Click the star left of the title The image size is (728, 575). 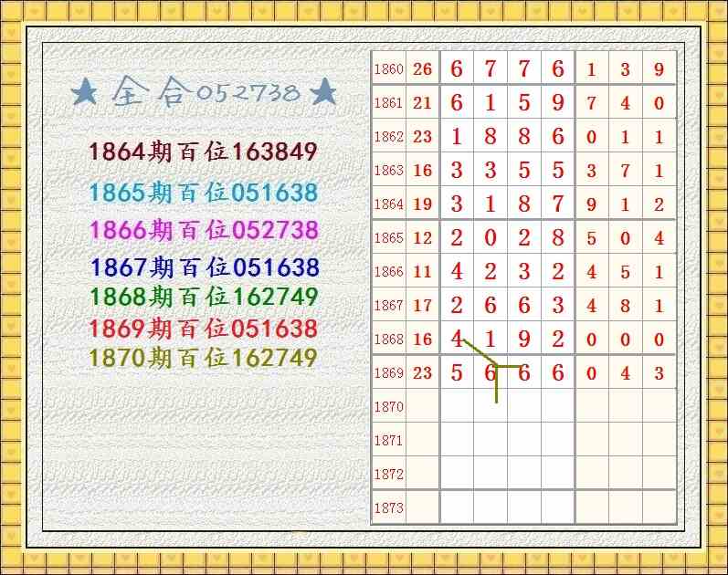pyautogui.click(x=85, y=92)
